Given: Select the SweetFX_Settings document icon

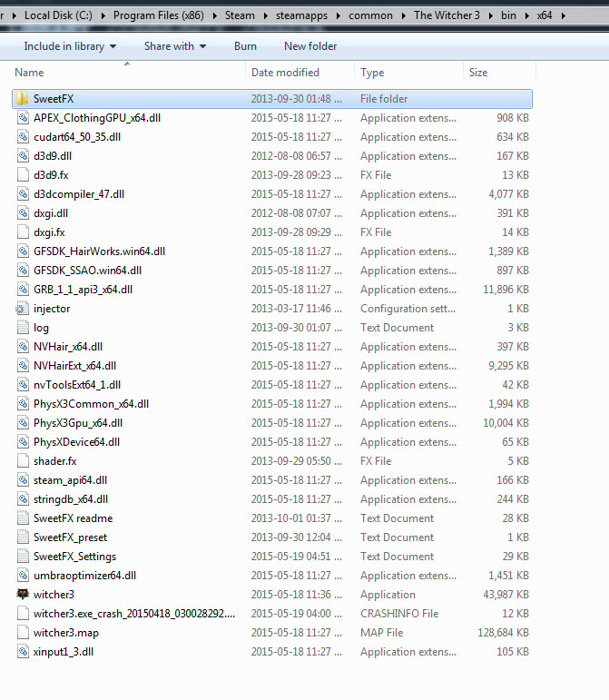Looking at the screenshot, I should (23, 557).
